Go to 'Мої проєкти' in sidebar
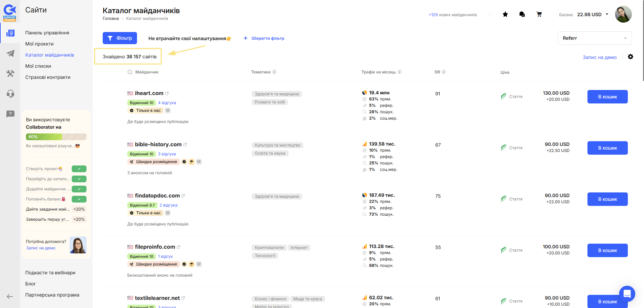The width and height of the screenshot is (644, 308). click(39, 44)
